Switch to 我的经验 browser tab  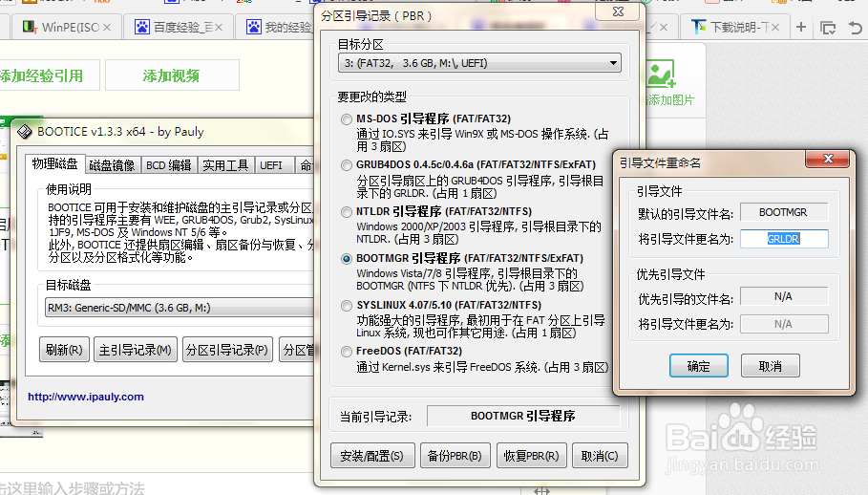pyautogui.click(x=277, y=27)
